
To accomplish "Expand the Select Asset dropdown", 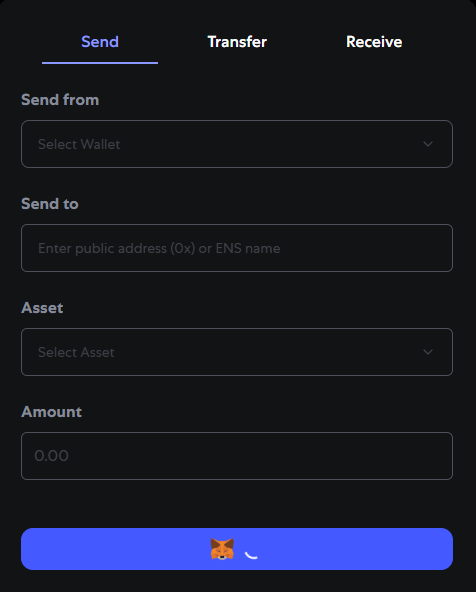I will click(237, 352).
